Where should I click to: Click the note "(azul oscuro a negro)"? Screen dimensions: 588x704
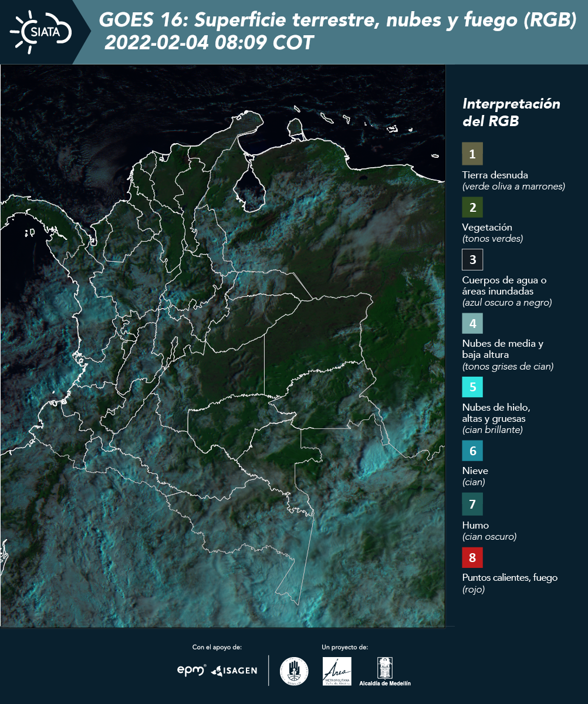coord(507,303)
